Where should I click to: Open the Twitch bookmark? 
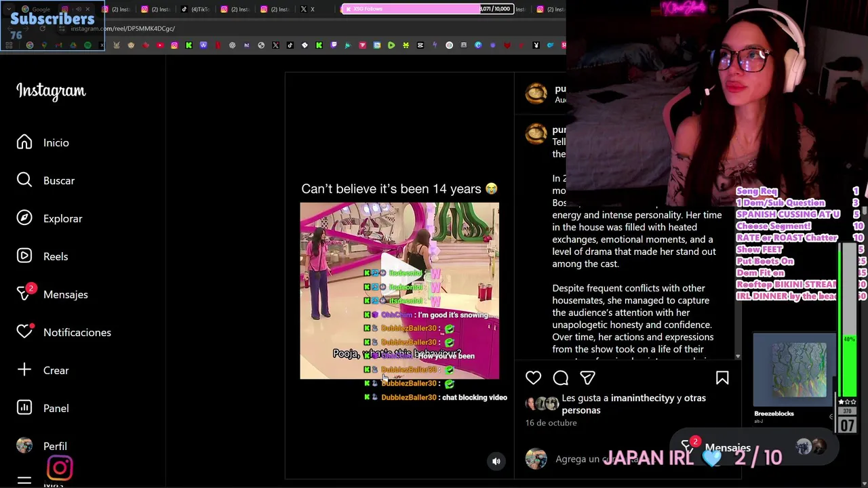coord(334,45)
